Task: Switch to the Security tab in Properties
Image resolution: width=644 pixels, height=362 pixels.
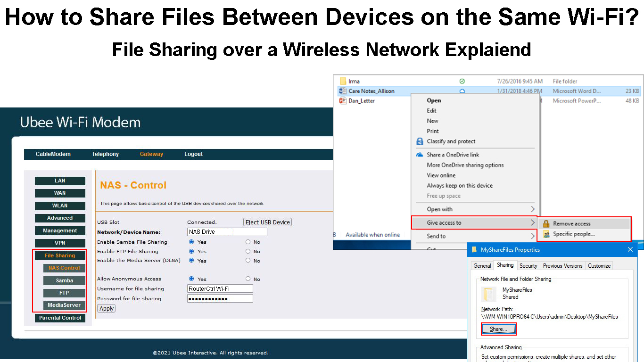Action: [528, 266]
